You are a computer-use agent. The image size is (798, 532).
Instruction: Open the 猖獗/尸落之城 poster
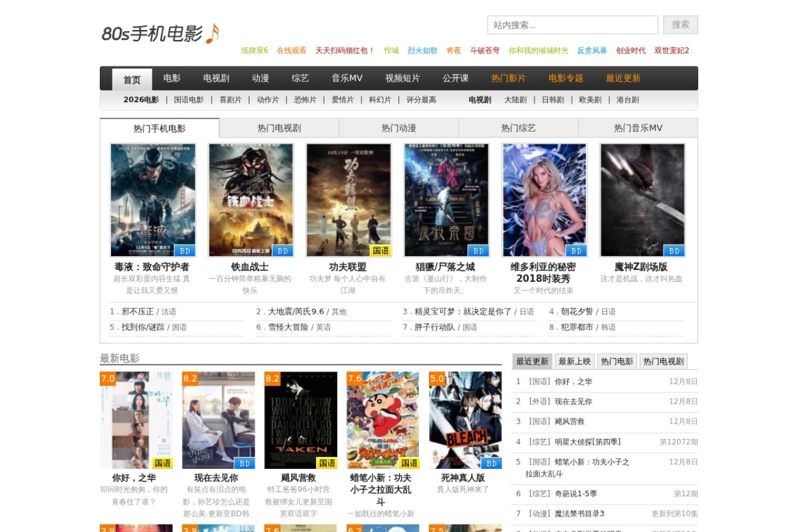coord(446,200)
